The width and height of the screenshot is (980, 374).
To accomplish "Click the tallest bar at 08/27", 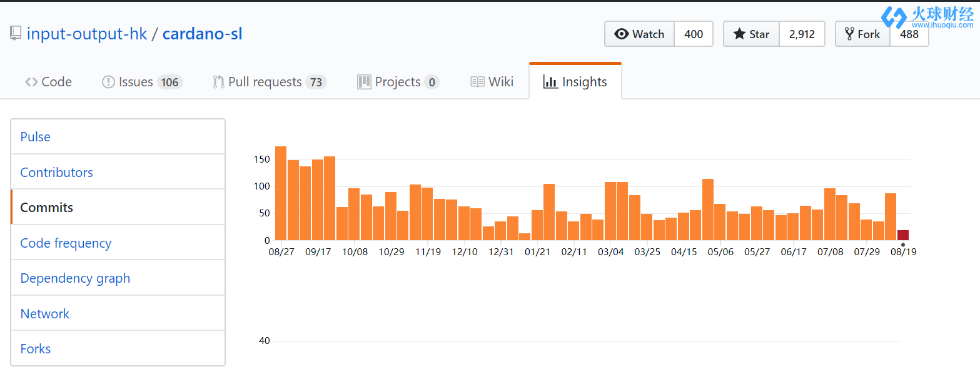I will pos(281,193).
